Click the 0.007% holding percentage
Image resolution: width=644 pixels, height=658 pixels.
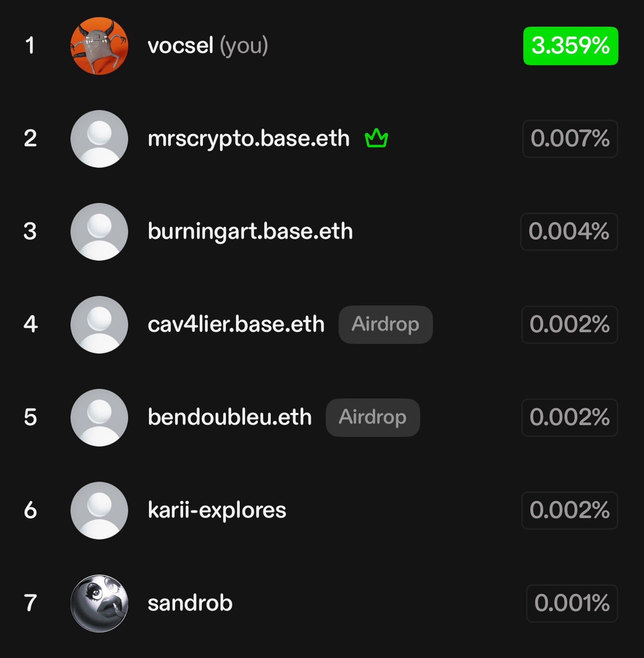570,139
